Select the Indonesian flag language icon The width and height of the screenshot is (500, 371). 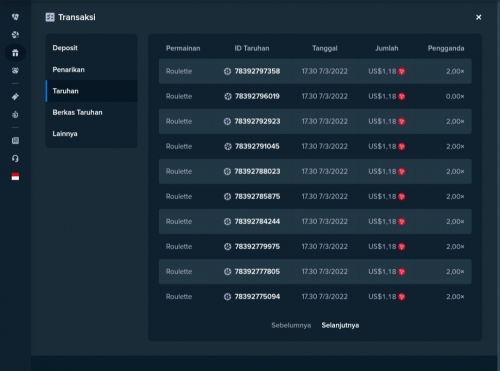pos(15,176)
